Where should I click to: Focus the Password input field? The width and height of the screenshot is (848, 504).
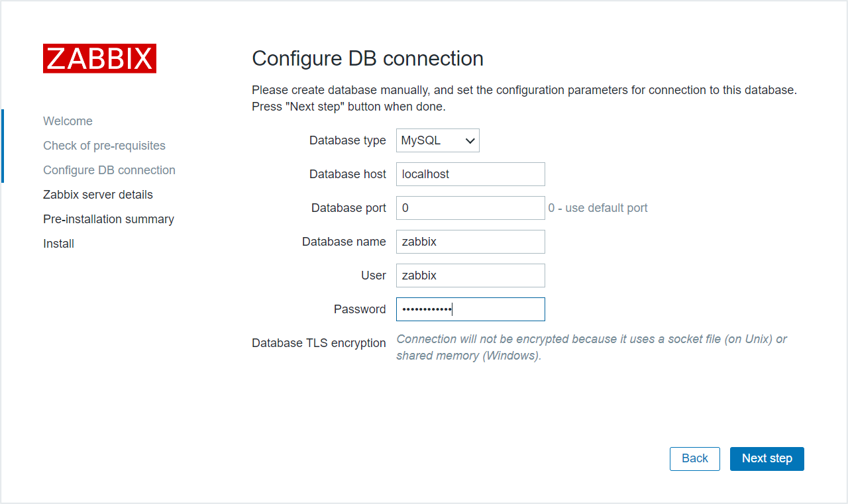[470, 309]
